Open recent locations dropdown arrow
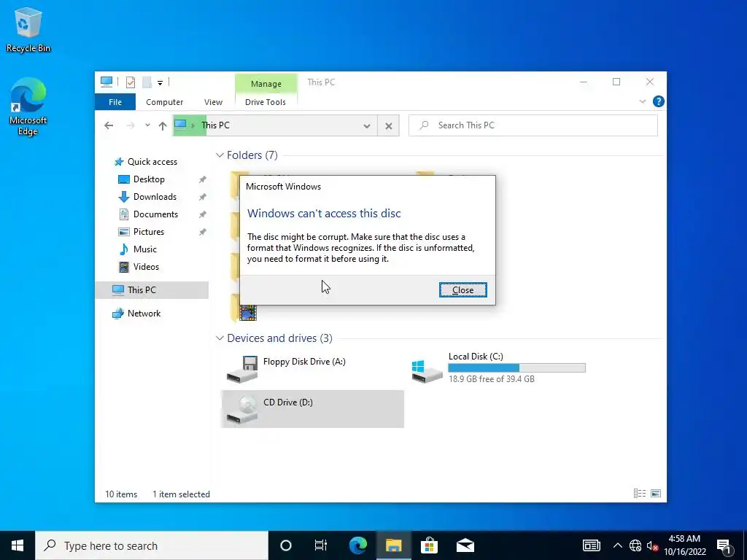The image size is (747, 560). point(147,125)
